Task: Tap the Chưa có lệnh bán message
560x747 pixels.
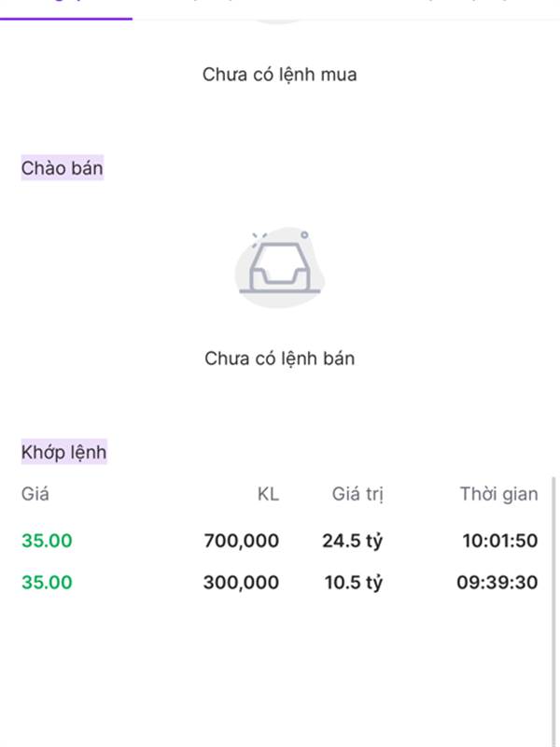Action: coord(279,359)
